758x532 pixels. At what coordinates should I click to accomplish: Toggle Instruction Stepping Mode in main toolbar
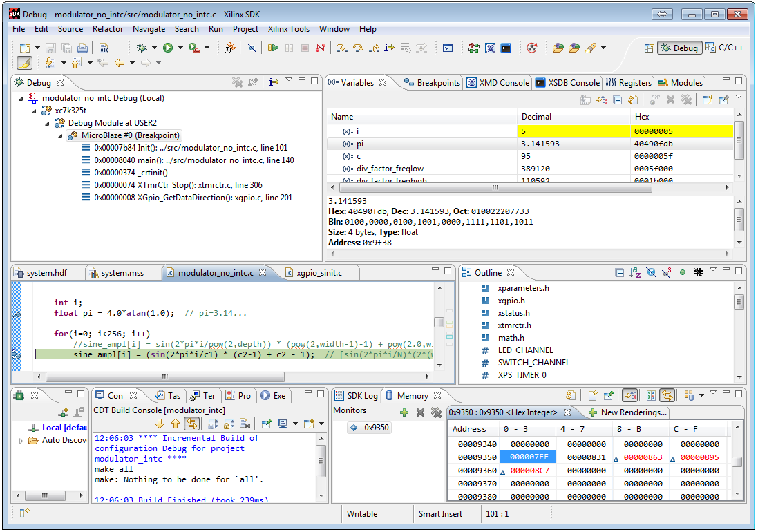[x=389, y=48]
